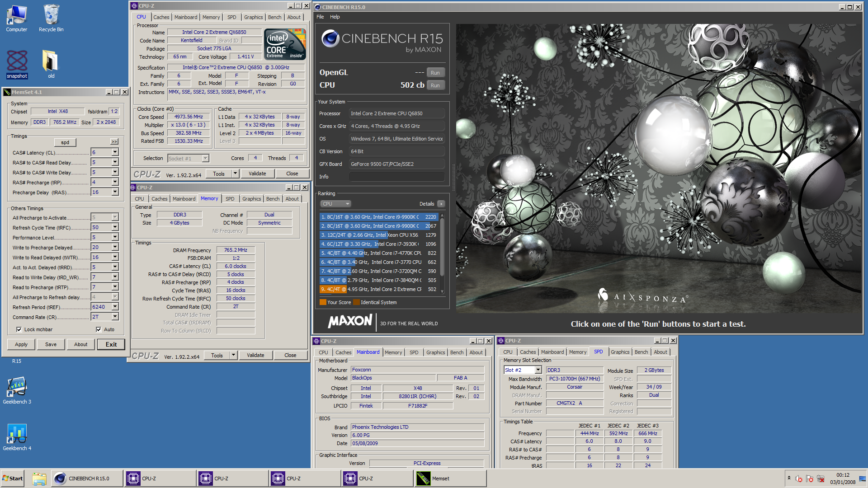Show hidden tray icons arrows
The height and width of the screenshot is (488, 868).
pos(789,478)
